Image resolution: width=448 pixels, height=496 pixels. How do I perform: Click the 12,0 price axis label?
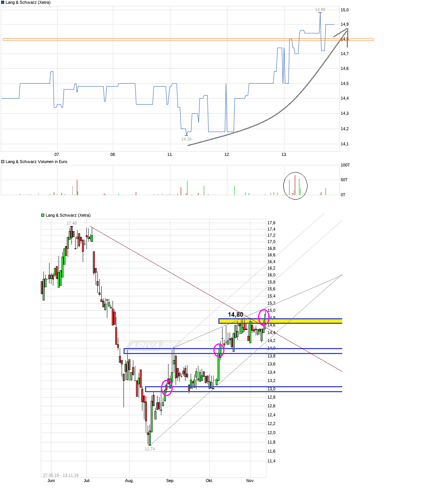coord(271,433)
